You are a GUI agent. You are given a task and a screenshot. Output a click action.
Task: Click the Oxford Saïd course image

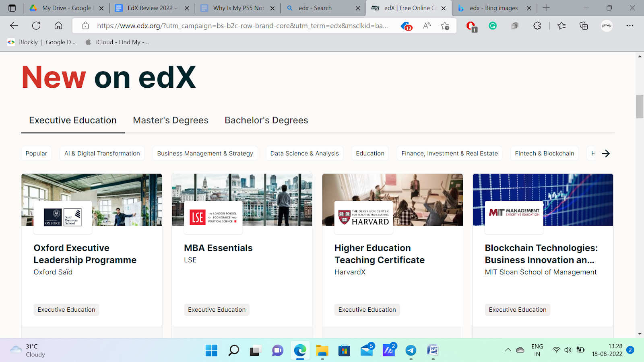92,200
